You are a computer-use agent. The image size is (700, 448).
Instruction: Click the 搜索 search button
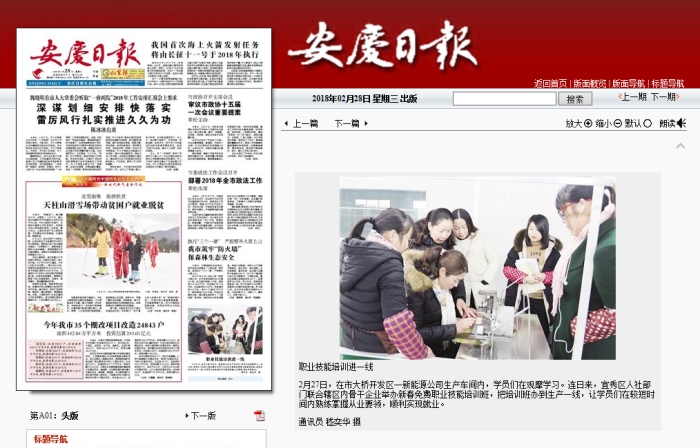pos(573,99)
